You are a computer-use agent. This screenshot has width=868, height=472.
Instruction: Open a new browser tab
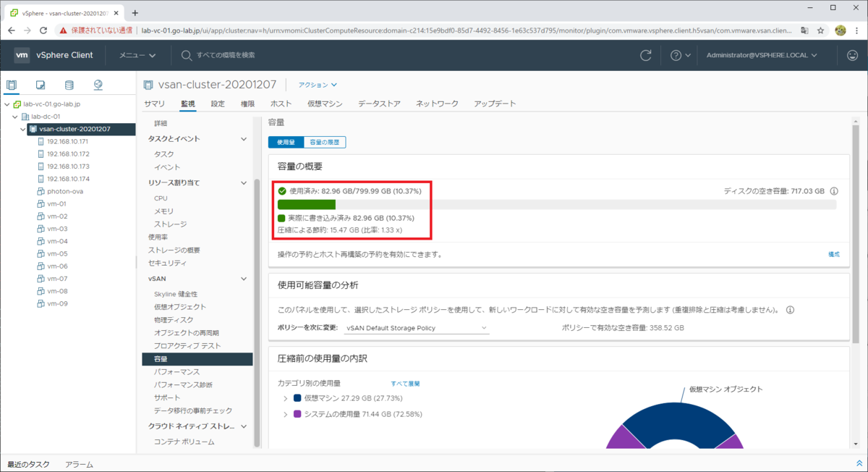(135, 12)
